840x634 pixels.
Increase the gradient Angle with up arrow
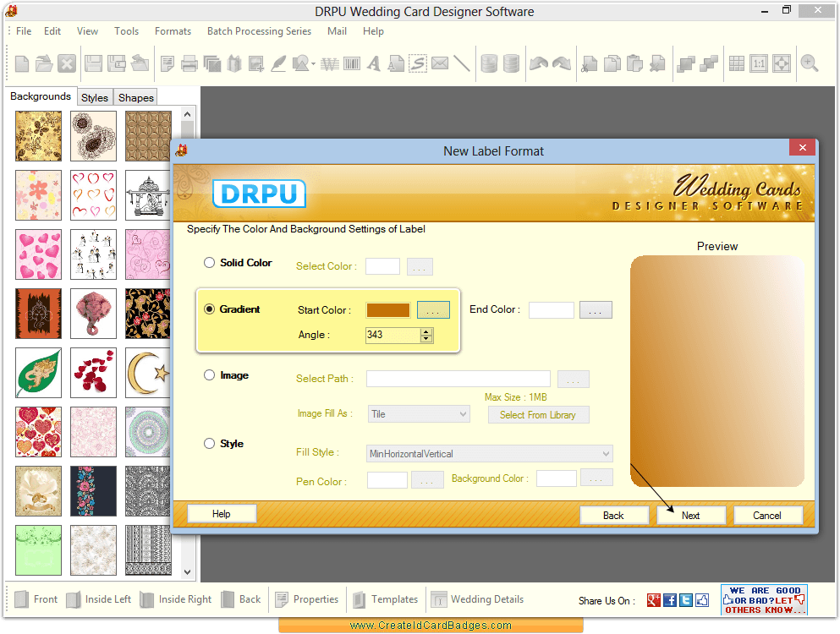[x=426, y=332]
